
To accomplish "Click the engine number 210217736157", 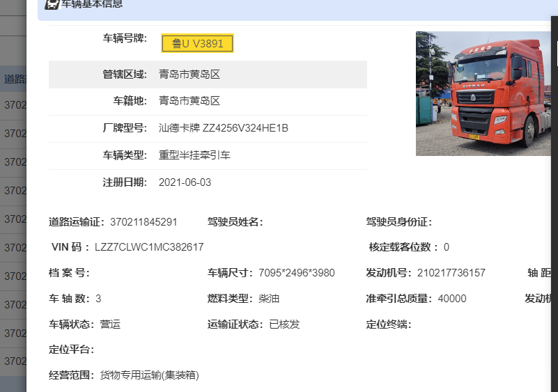I will 451,273.
